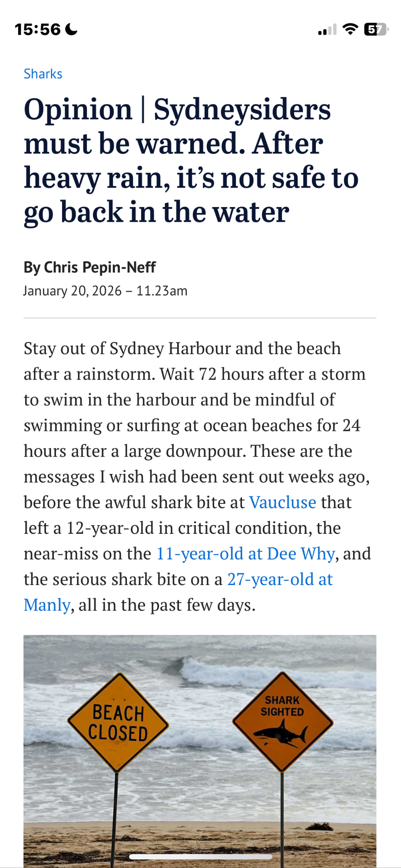Tap the Wi-Fi status icon
The width and height of the screenshot is (401, 868).
coord(350,29)
